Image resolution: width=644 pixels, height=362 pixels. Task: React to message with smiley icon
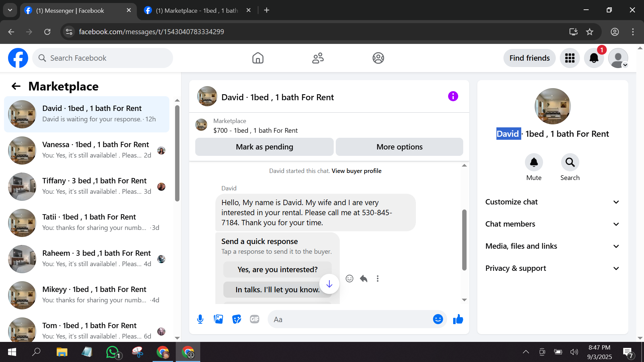350,279
